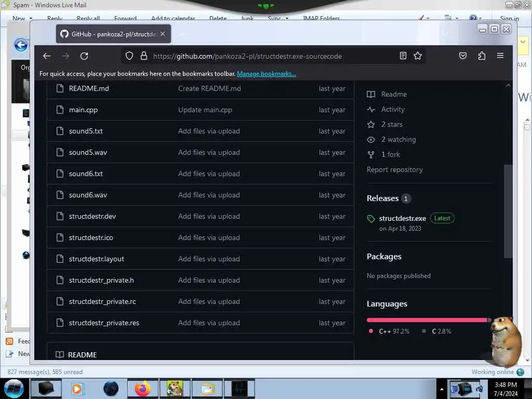Open structdestr_private.res file
The width and height of the screenshot is (532, 399).
coord(104,323)
